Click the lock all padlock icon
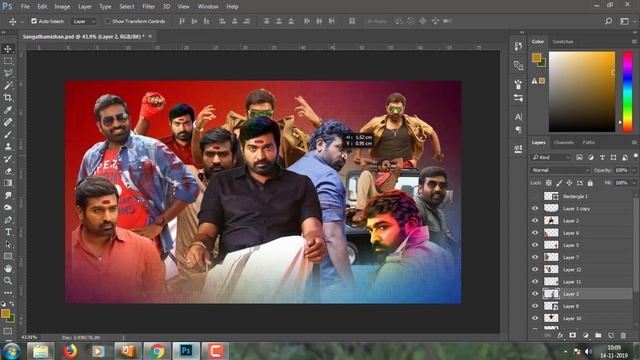Image resolution: width=640 pixels, height=360 pixels. click(x=590, y=183)
